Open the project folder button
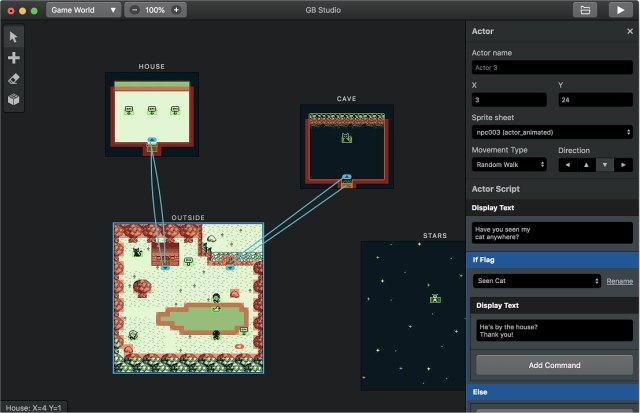 (585, 10)
